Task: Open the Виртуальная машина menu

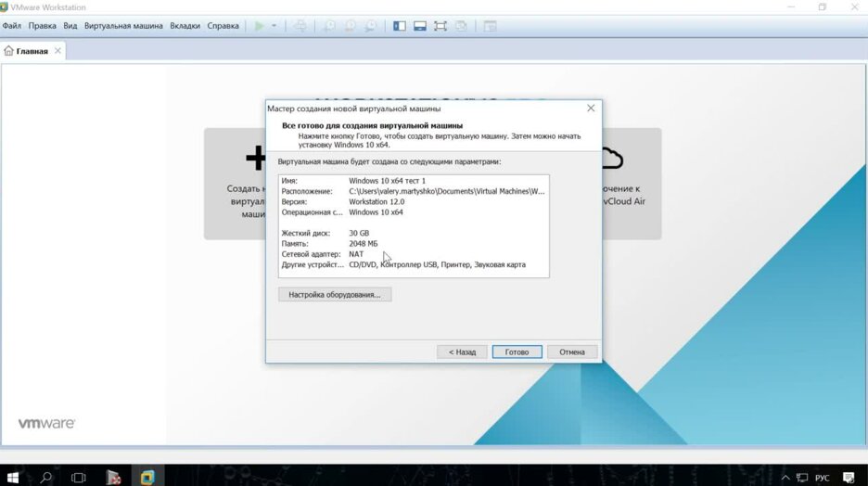Action: coord(123,26)
